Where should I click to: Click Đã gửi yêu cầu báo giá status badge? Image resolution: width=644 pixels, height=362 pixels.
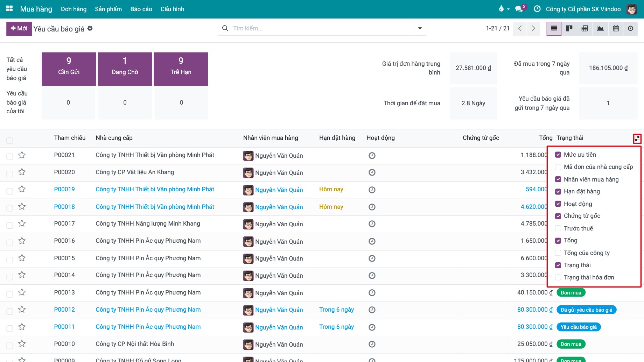(586, 310)
